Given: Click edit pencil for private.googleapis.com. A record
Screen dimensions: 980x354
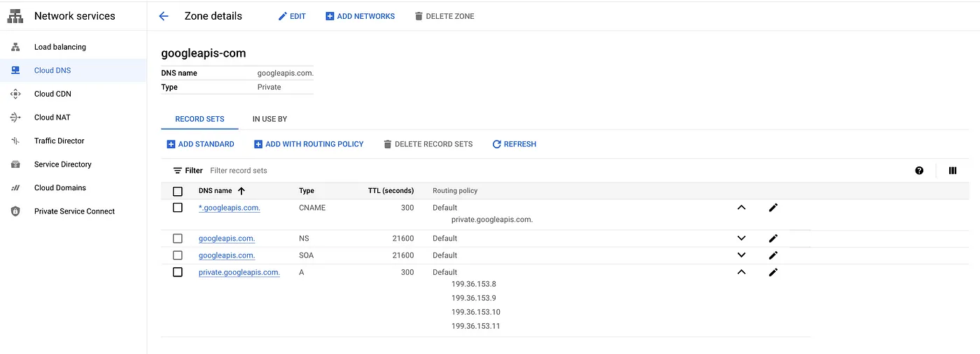Looking at the screenshot, I should pos(773,272).
